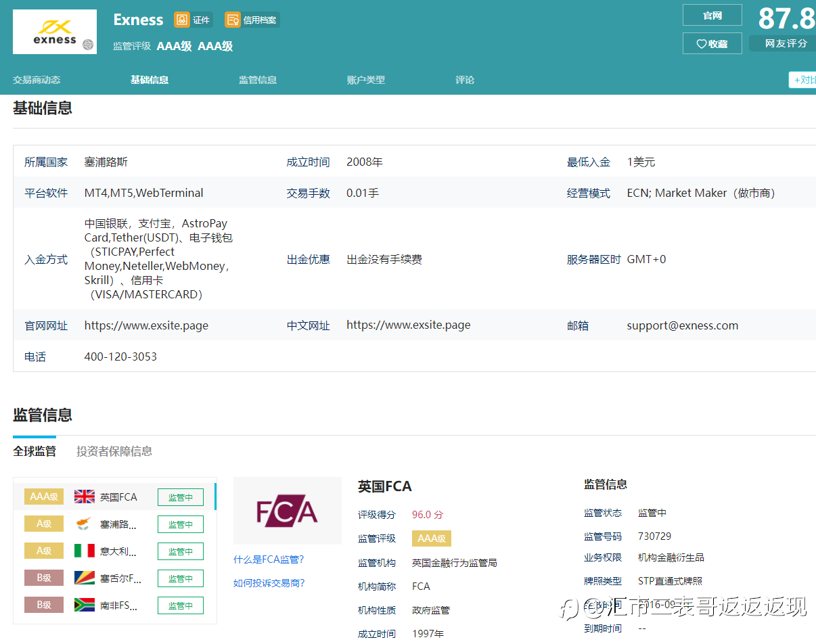Click the Exness logo image

pos(55,32)
